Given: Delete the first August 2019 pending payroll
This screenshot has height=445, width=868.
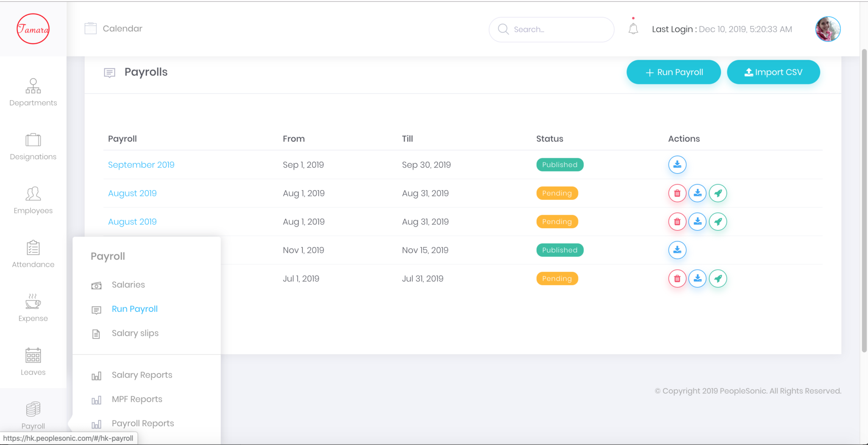Looking at the screenshot, I should coord(677,193).
